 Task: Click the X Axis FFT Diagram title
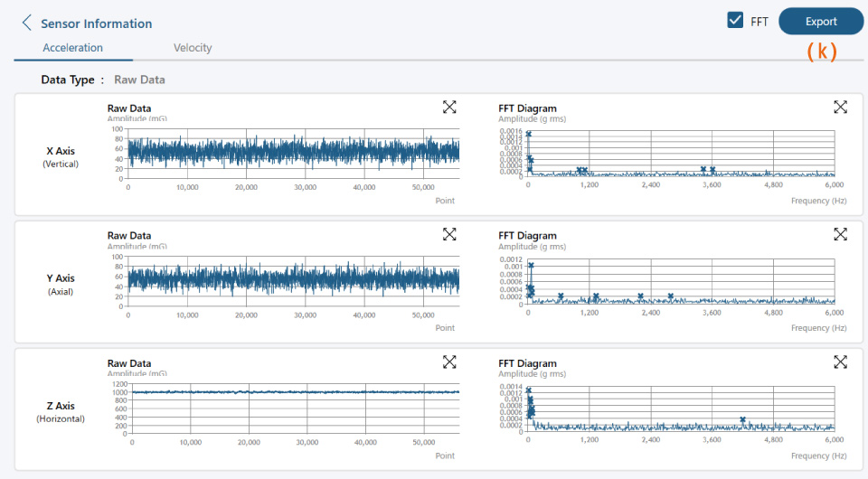[527, 108]
